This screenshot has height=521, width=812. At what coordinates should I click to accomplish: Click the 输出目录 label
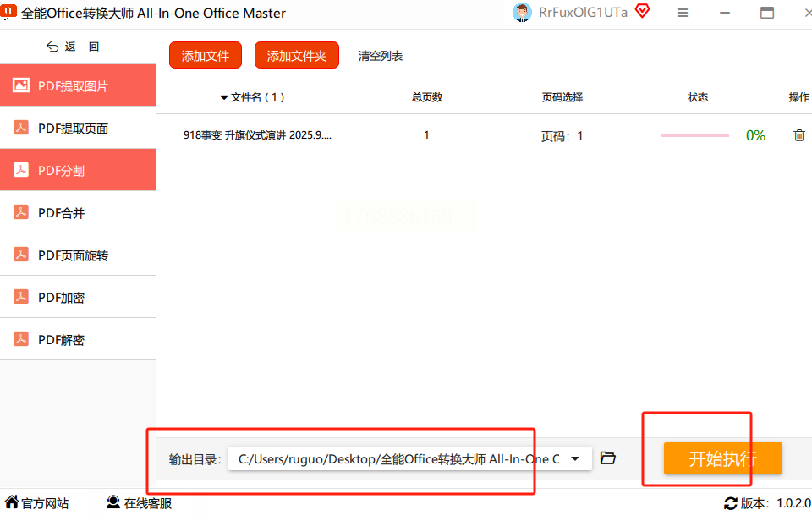pos(195,459)
